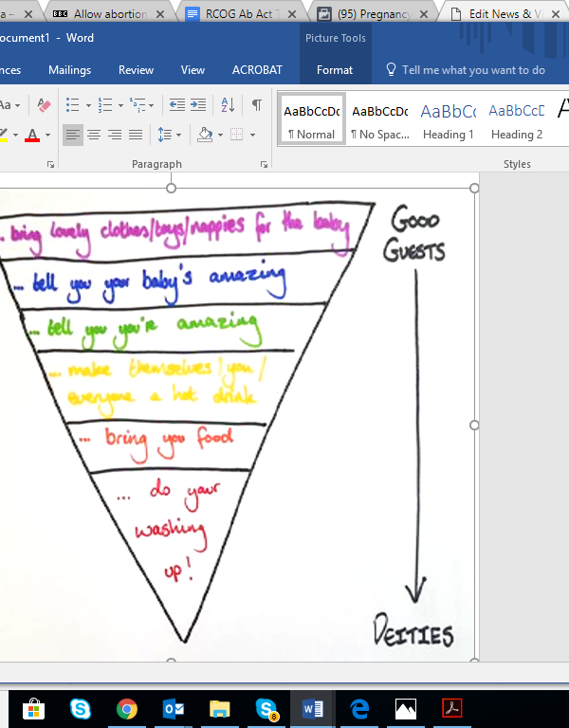Image resolution: width=569 pixels, height=728 pixels.
Task: Apply the Heading 2 style
Action: point(517,120)
